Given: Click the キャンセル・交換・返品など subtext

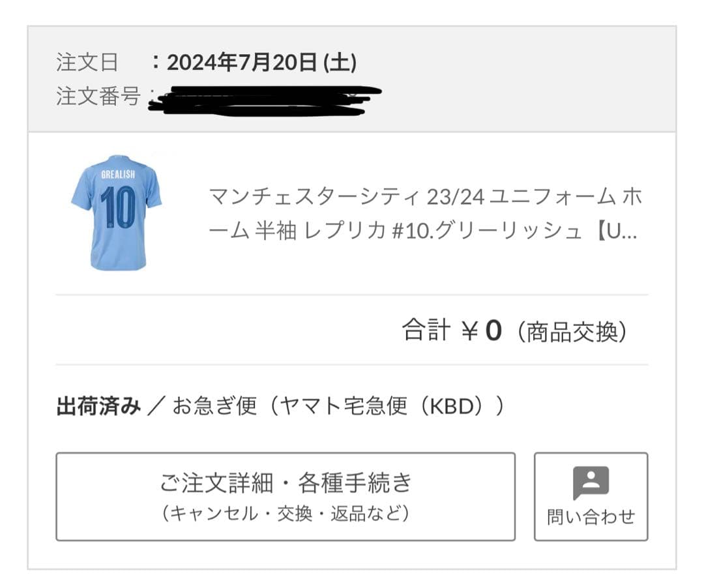Looking at the screenshot, I should tap(286, 515).
